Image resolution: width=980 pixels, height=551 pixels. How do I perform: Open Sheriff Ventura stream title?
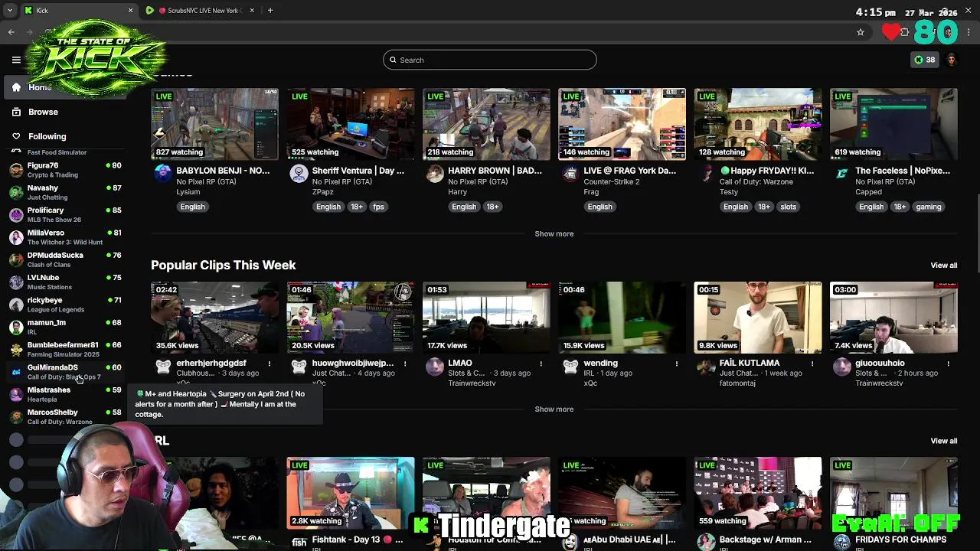point(358,171)
